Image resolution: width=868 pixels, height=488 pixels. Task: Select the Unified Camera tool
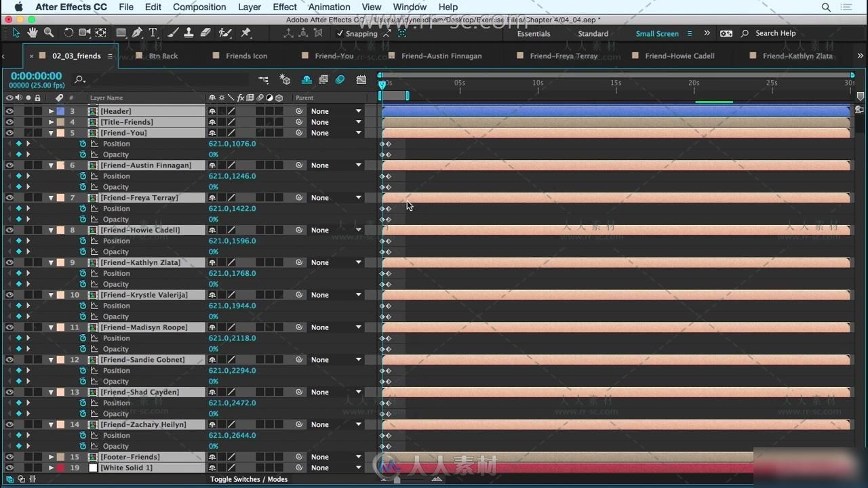[85, 33]
